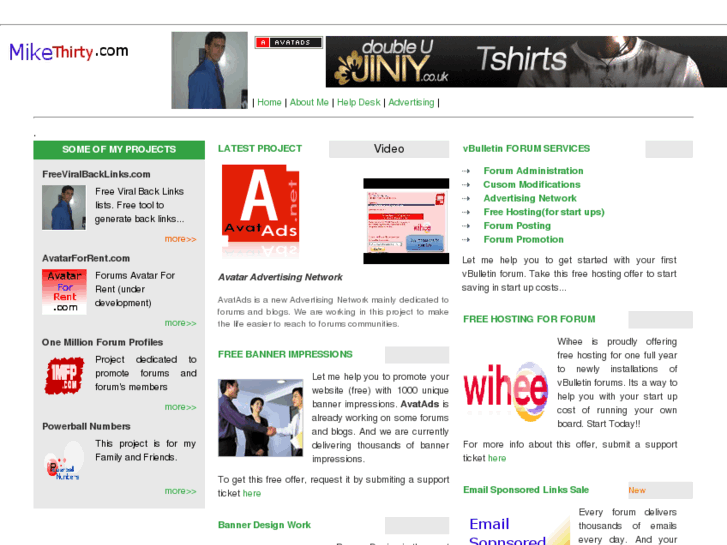Click the MikeThirty.com site logo
The width and height of the screenshot is (727, 545).
coord(69,51)
